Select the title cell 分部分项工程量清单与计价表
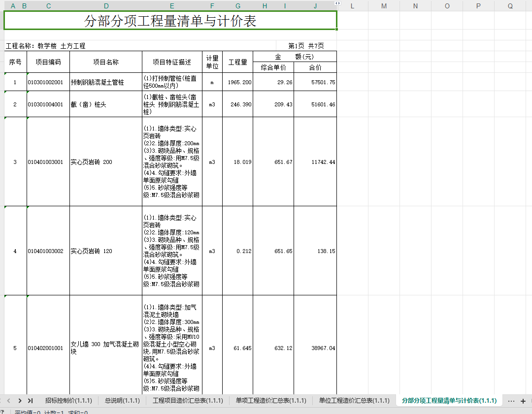The width and height of the screenshot is (532, 414). pos(170,20)
